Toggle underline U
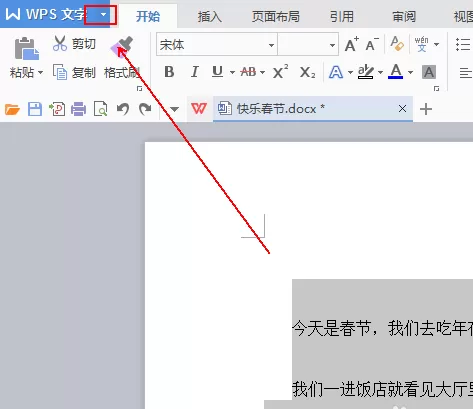 [x=218, y=72]
